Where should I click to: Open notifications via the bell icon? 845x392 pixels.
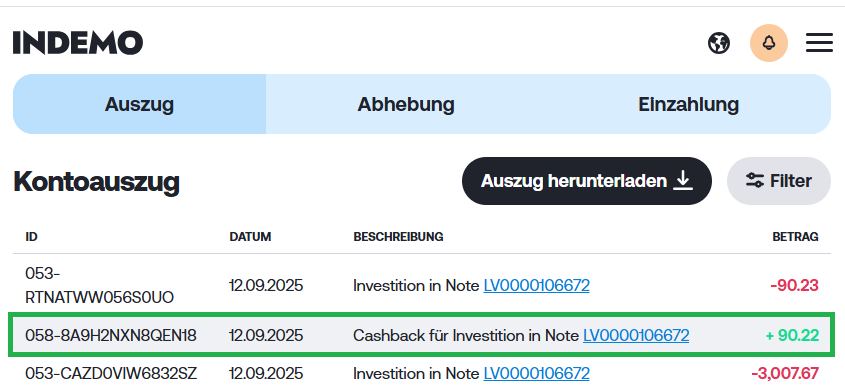coord(769,43)
